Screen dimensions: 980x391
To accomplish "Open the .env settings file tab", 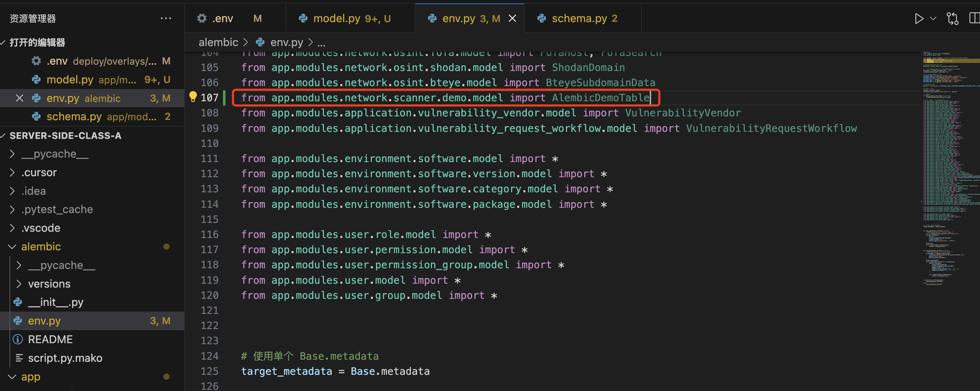I will (x=223, y=19).
